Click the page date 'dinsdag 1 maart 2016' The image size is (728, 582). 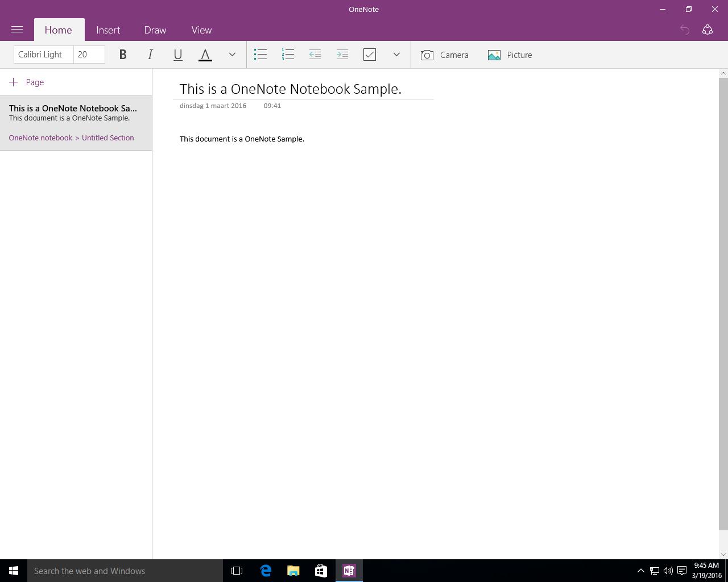point(213,106)
